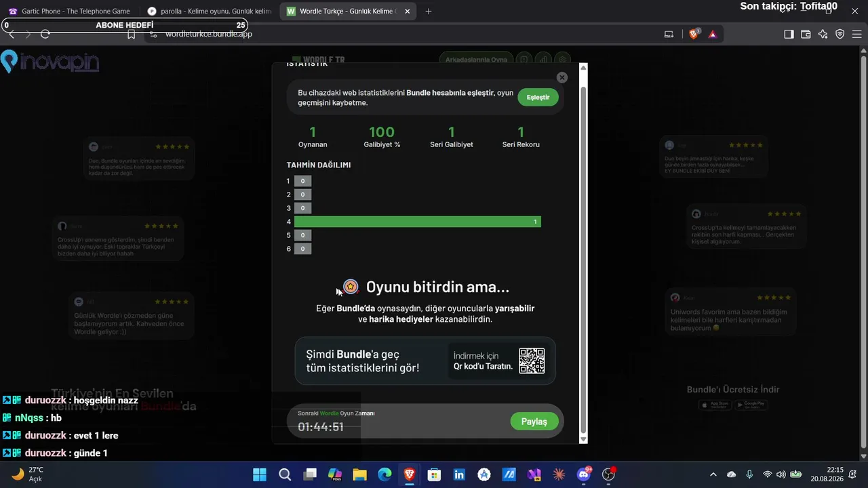Viewport: 868px width, 488px height.
Task: Click the Brave browser taskbar icon
Action: coord(410,474)
